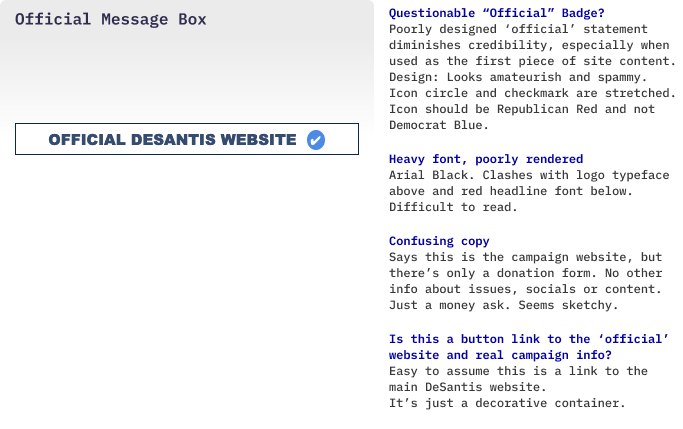Click line "info about issues, socials or content."

tap(525, 289)
